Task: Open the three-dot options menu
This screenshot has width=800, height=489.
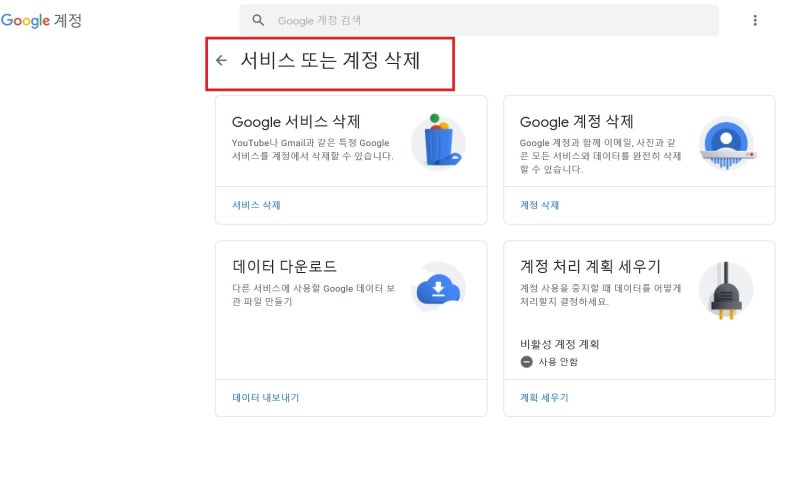Action: click(x=755, y=20)
